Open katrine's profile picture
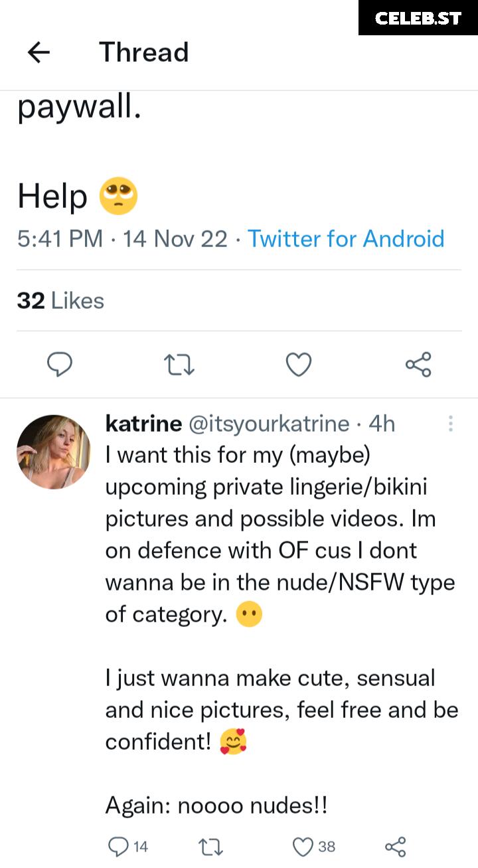478x868 pixels. (53, 452)
